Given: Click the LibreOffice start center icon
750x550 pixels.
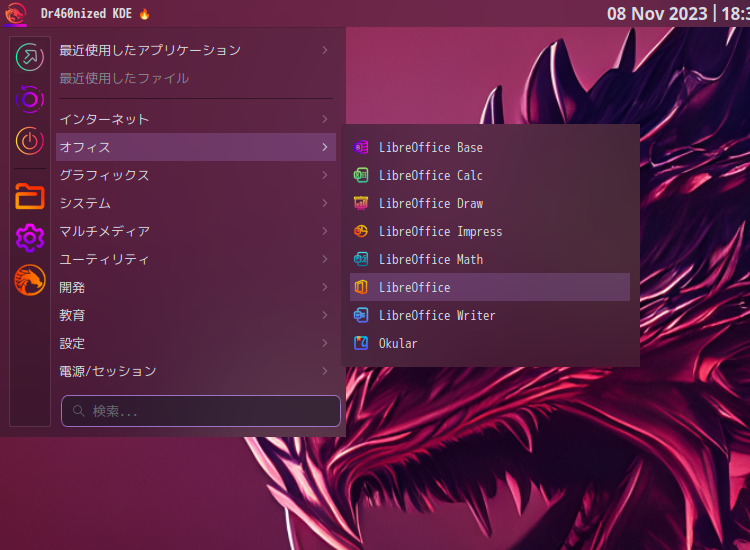Looking at the screenshot, I should pos(361,287).
